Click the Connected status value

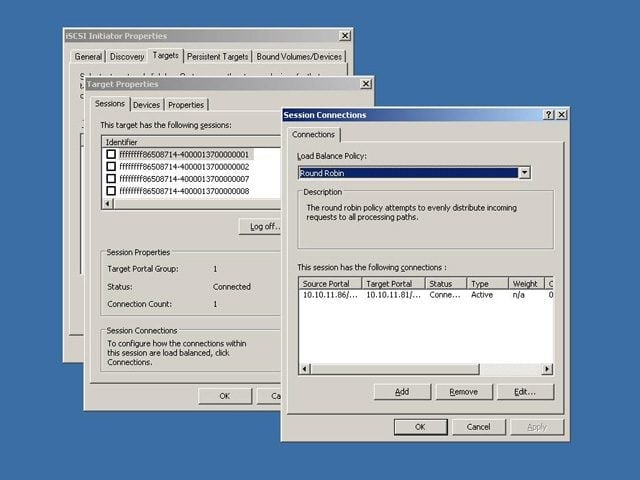(x=231, y=287)
